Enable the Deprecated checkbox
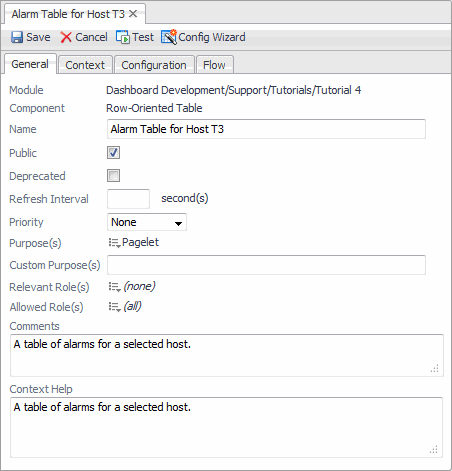 [x=113, y=175]
